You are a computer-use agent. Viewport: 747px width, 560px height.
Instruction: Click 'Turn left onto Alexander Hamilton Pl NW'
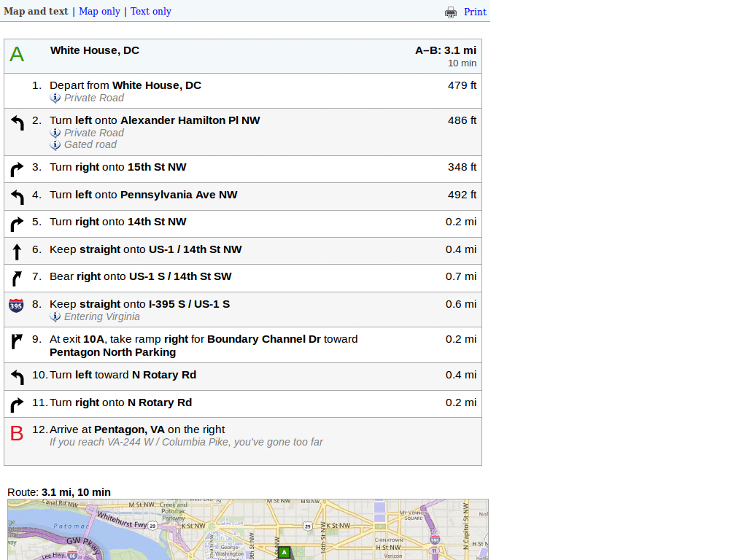[155, 120]
